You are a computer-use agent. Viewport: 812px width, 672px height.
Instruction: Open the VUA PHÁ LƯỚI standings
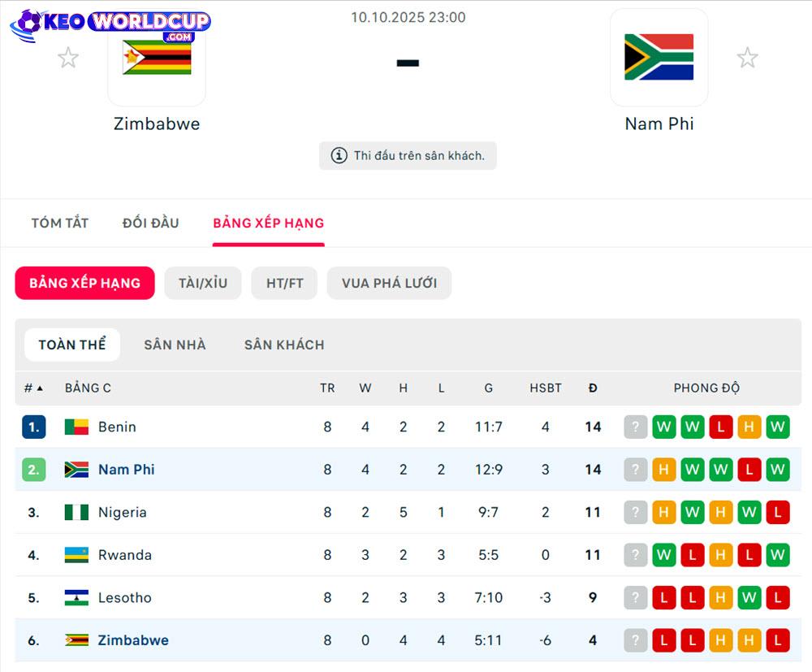point(389,283)
